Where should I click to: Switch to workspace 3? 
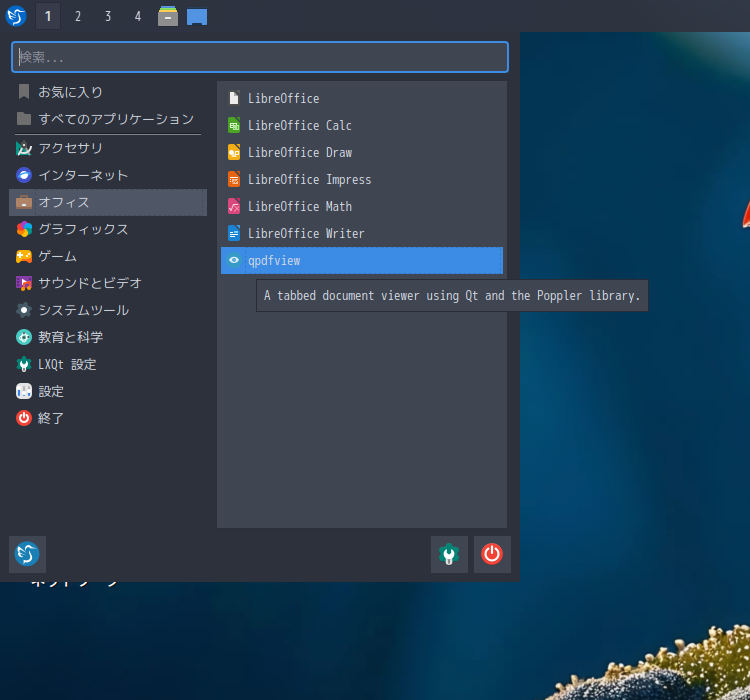pyautogui.click(x=108, y=16)
